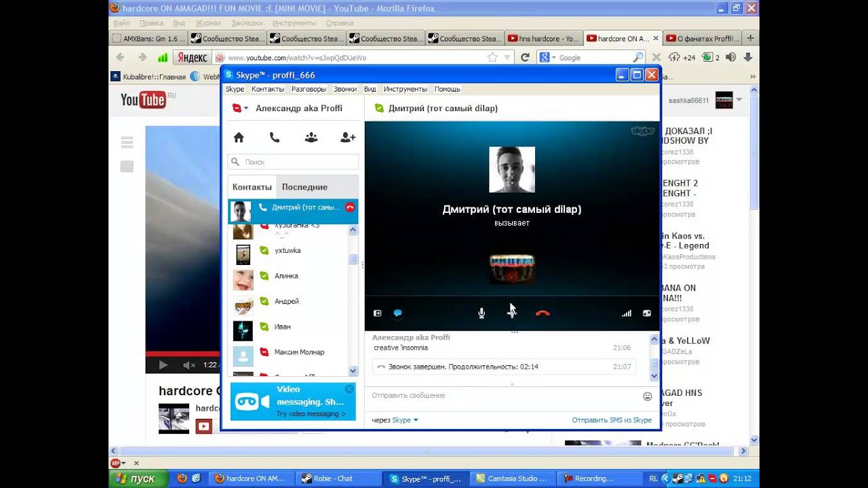This screenshot has width=868, height=488.
Task: Open the Разговоры menu
Action: click(309, 89)
